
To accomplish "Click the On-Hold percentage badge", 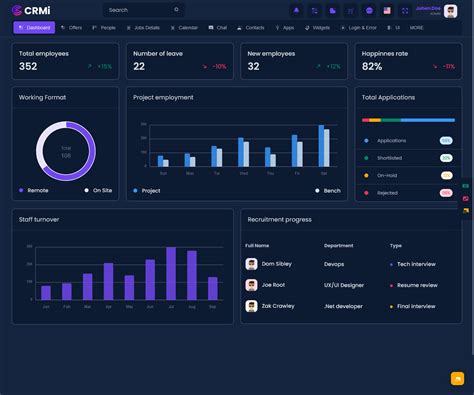I will 446,175.
